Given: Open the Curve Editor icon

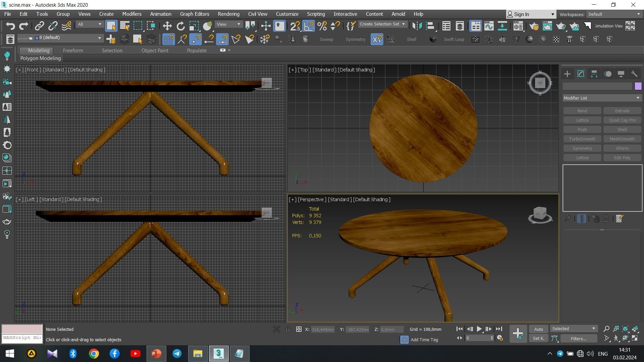Looking at the screenshot, I should (x=489, y=26).
